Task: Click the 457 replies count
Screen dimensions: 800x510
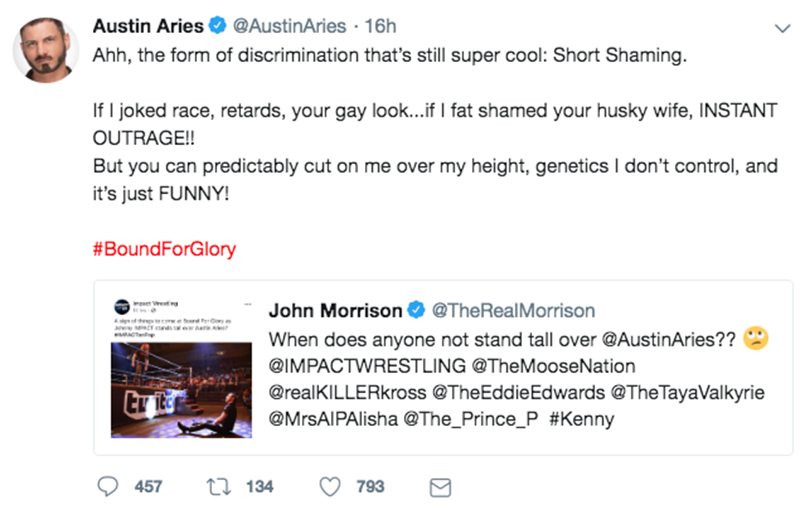Action: 148,486
